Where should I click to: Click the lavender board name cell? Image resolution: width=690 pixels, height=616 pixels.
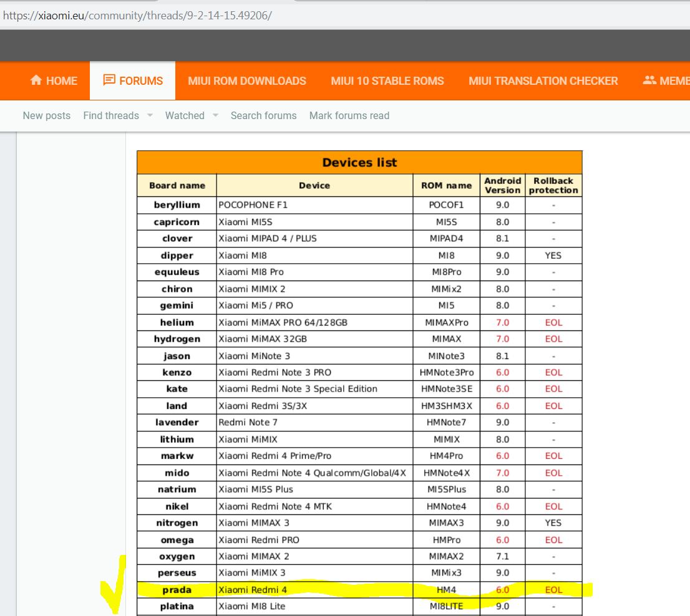(177, 423)
